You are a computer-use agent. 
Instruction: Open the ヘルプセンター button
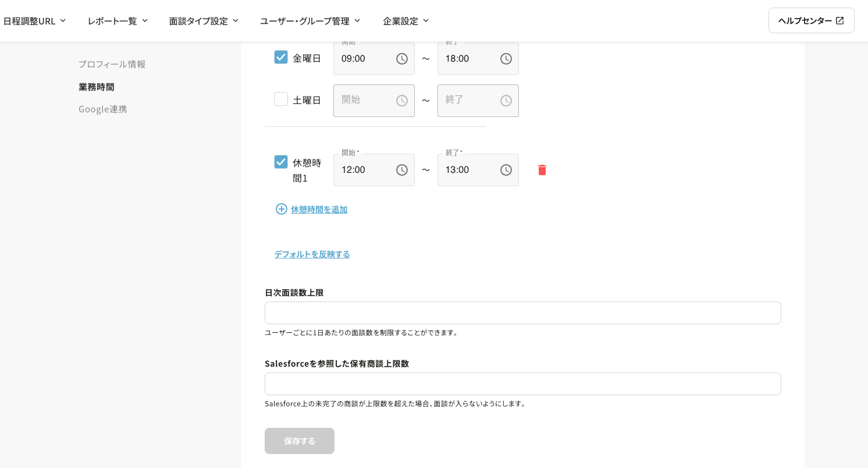tap(811, 20)
